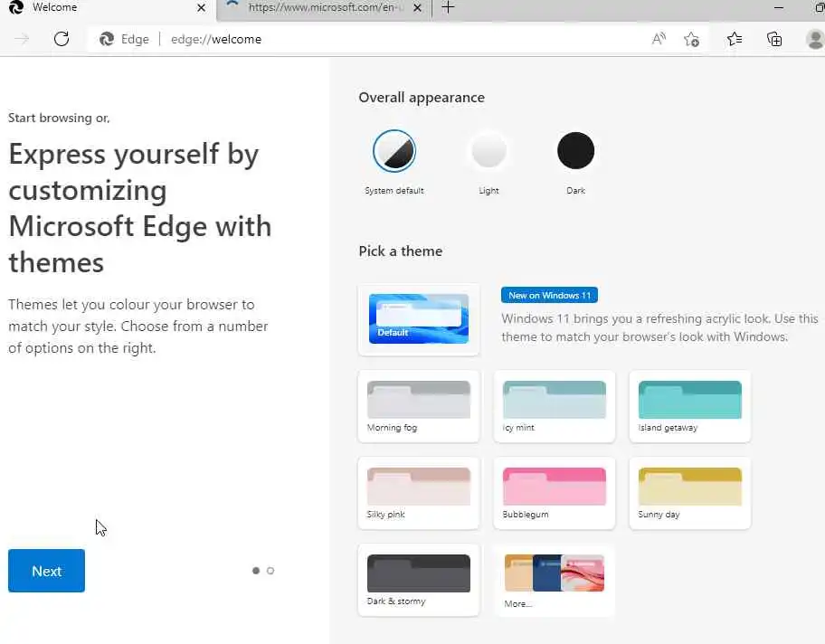Select System default appearance

(x=394, y=151)
